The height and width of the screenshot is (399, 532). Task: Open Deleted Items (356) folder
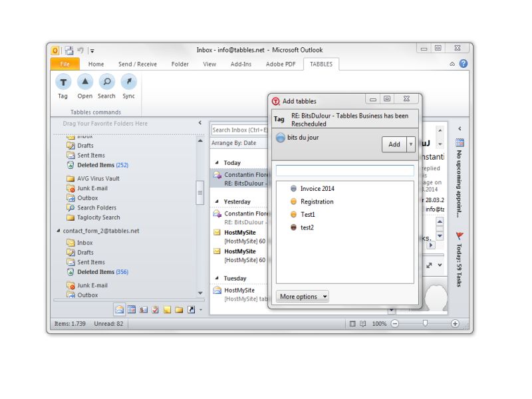pos(98,272)
